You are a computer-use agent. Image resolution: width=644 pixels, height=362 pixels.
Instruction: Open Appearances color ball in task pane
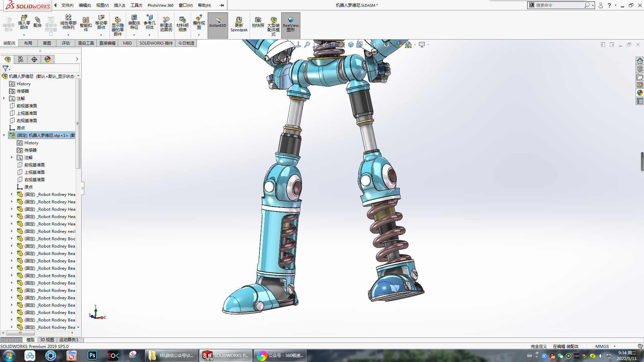pos(640,93)
